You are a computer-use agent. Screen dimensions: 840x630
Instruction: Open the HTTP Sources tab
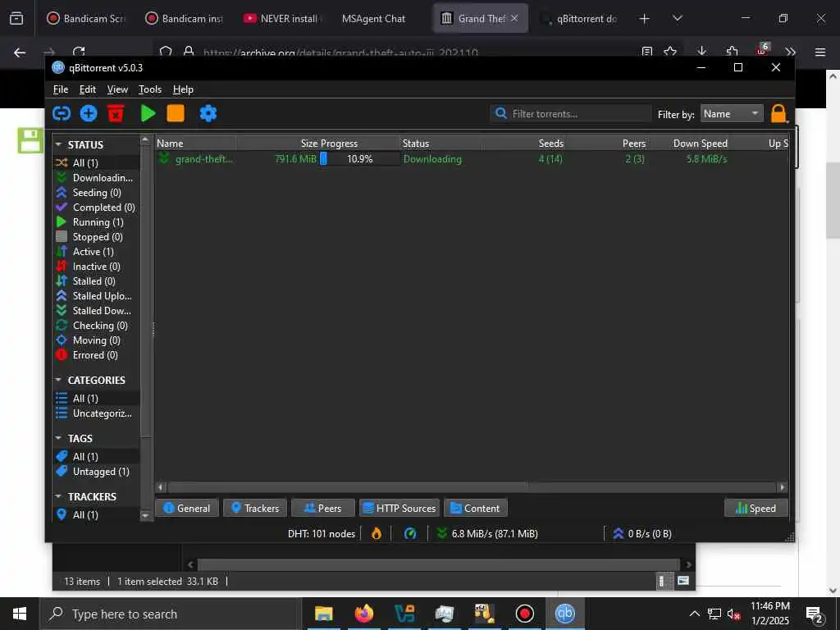click(399, 508)
